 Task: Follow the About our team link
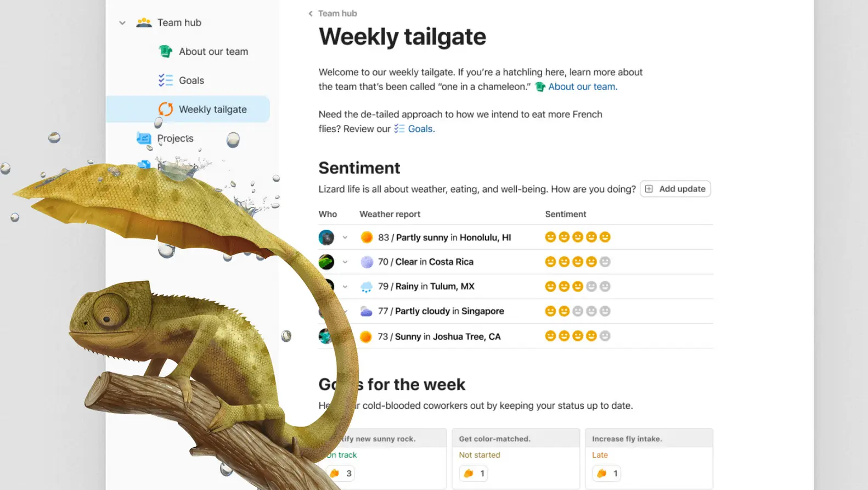(582, 87)
